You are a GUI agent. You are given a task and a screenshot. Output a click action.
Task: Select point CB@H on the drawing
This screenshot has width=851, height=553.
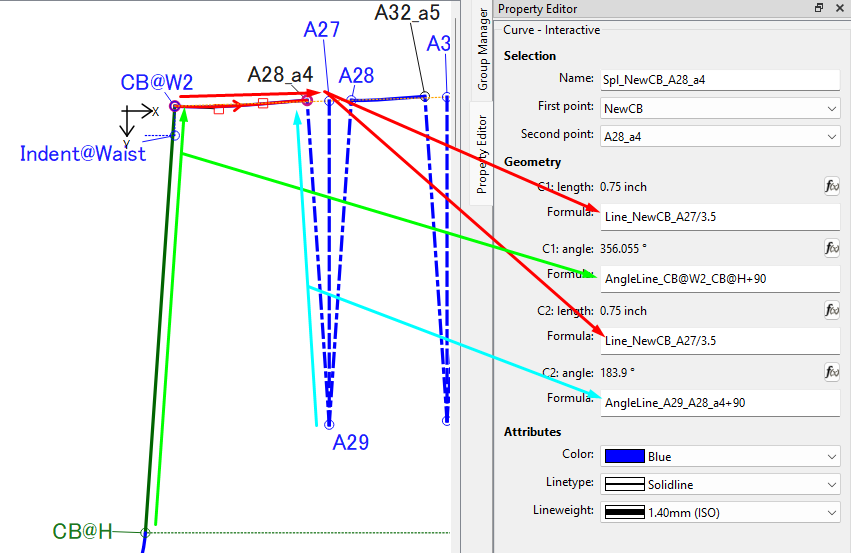click(x=145, y=532)
